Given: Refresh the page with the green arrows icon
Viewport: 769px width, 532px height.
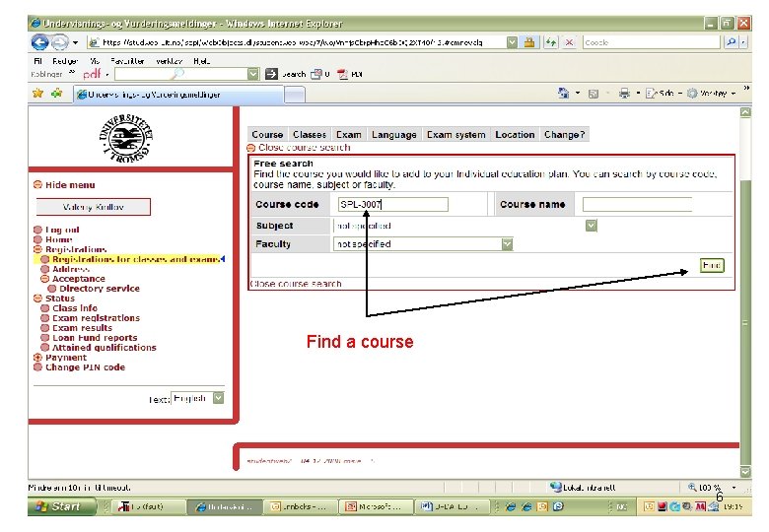Looking at the screenshot, I should (x=551, y=42).
